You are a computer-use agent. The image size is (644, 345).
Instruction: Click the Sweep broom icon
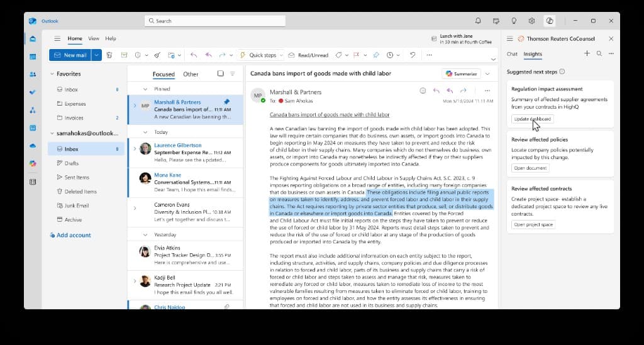click(157, 55)
